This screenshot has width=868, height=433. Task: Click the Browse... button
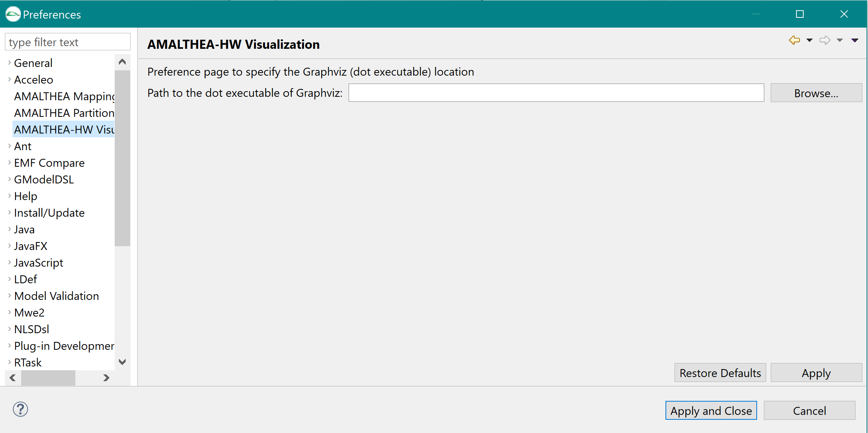point(816,93)
